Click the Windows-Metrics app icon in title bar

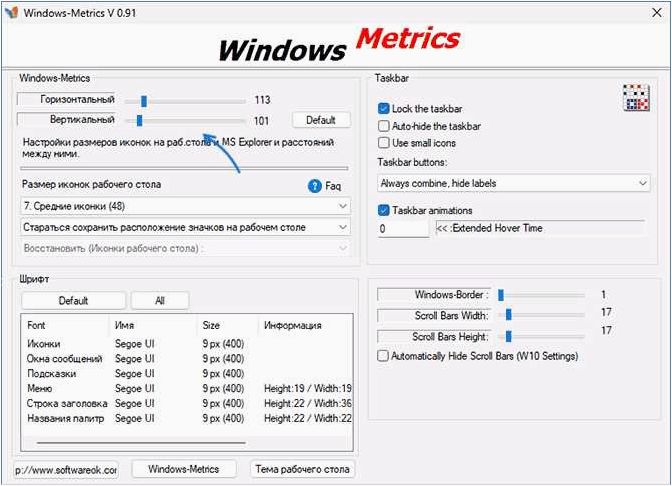[x=12, y=12]
